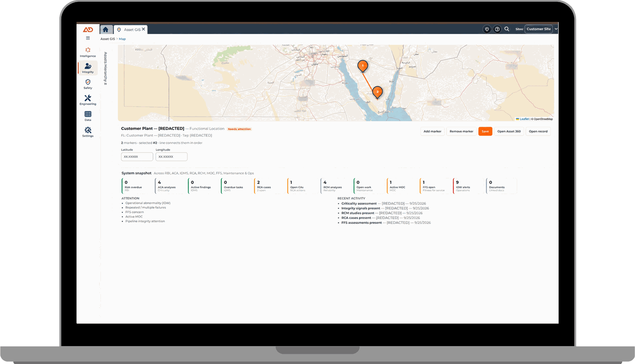Click 'Repeated / multiple failures' attention item
The height and width of the screenshot is (364, 635).
[x=146, y=208]
